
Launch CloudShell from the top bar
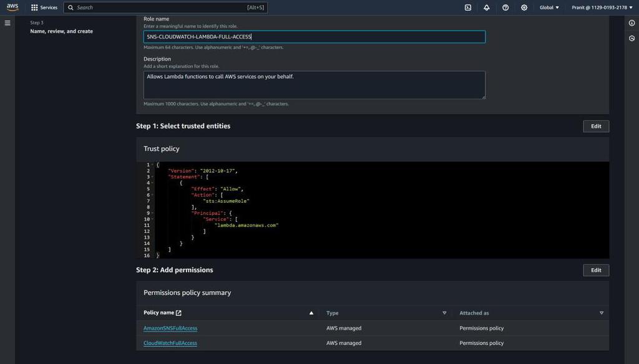(468, 7)
